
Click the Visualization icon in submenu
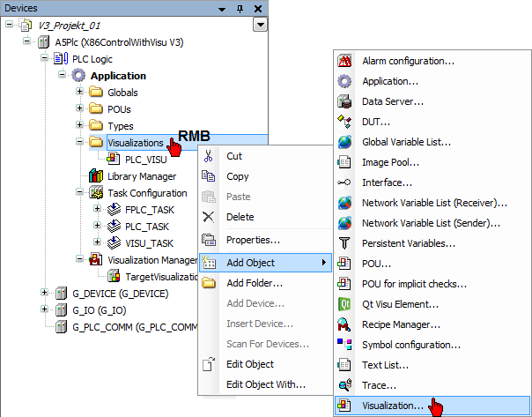(344, 406)
